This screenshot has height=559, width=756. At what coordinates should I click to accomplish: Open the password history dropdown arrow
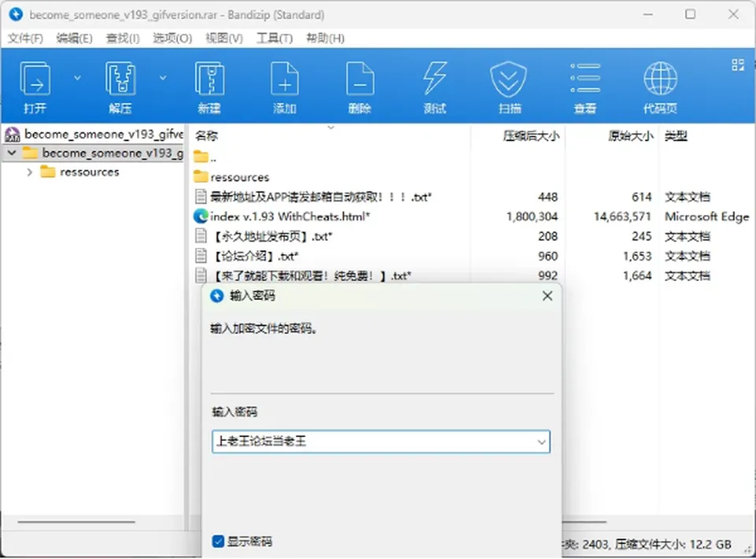click(542, 442)
